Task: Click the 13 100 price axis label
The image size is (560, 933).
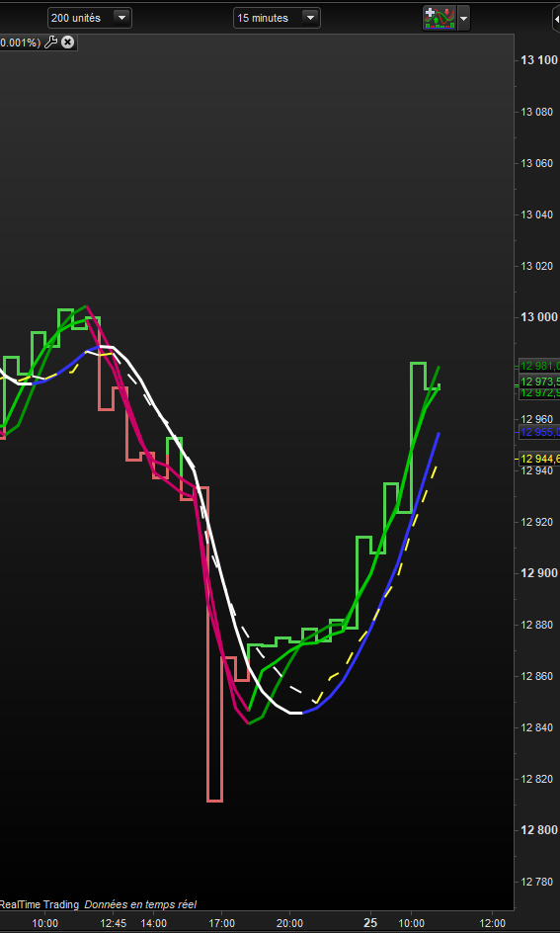Action: 539,60
